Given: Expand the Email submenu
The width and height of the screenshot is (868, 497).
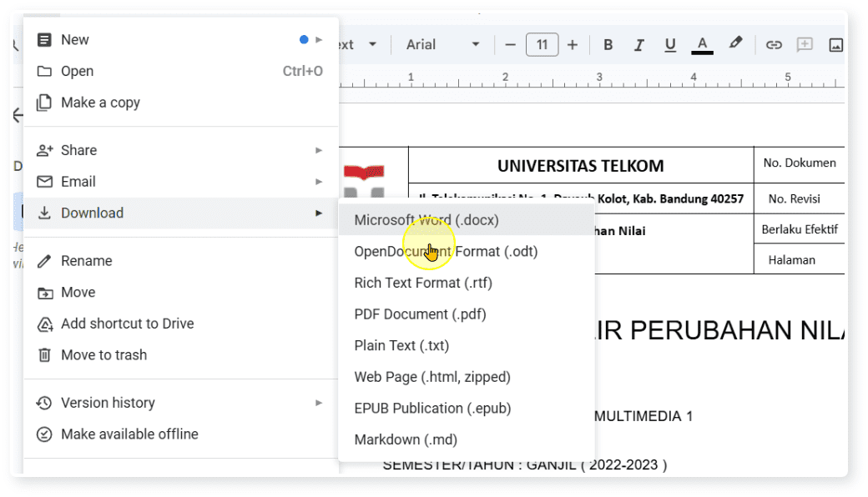Looking at the screenshot, I should [180, 181].
